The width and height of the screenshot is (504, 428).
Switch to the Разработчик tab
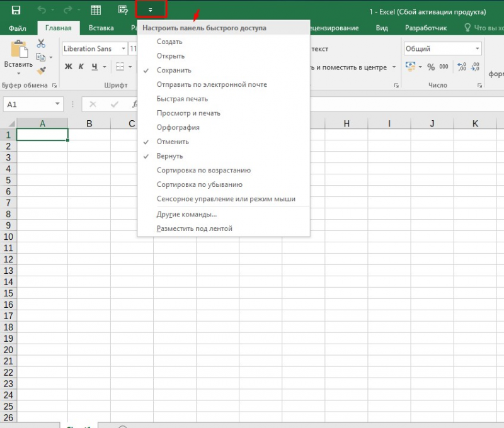click(x=426, y=28)
